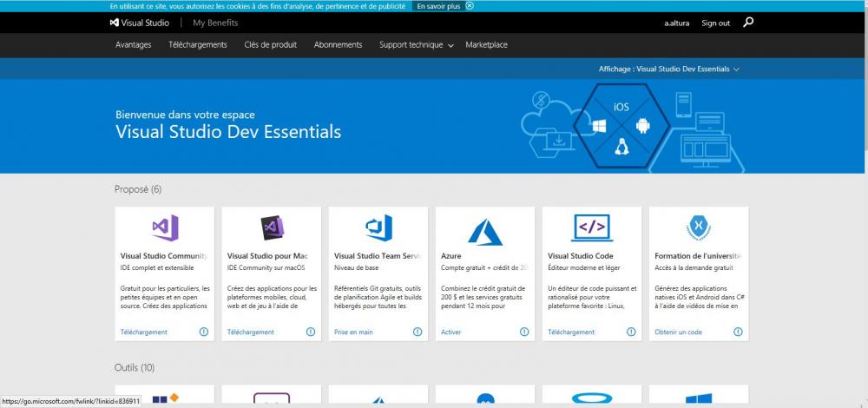Screen dimensions: 868x408
Task: Click the Visual Studio Code icon
Action: [x=592, y=228]
